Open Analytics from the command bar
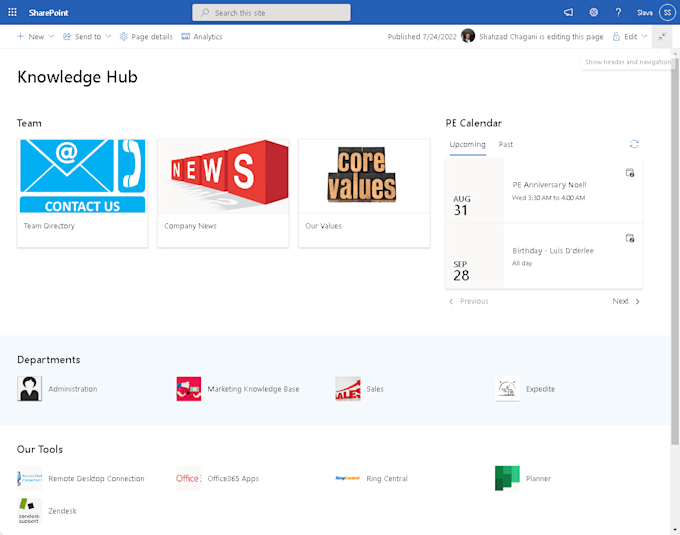The height and width of the screenshot is (535, 680). tap(202, 36)
